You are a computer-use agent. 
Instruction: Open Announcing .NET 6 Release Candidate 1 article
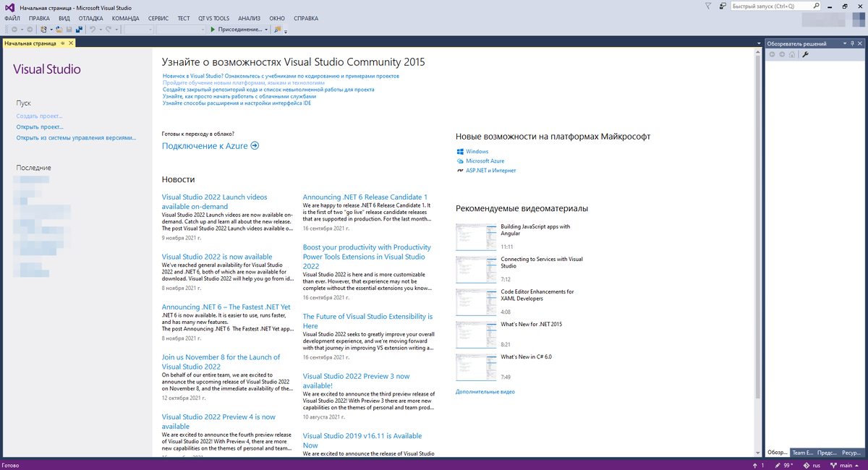coord(365,197)
